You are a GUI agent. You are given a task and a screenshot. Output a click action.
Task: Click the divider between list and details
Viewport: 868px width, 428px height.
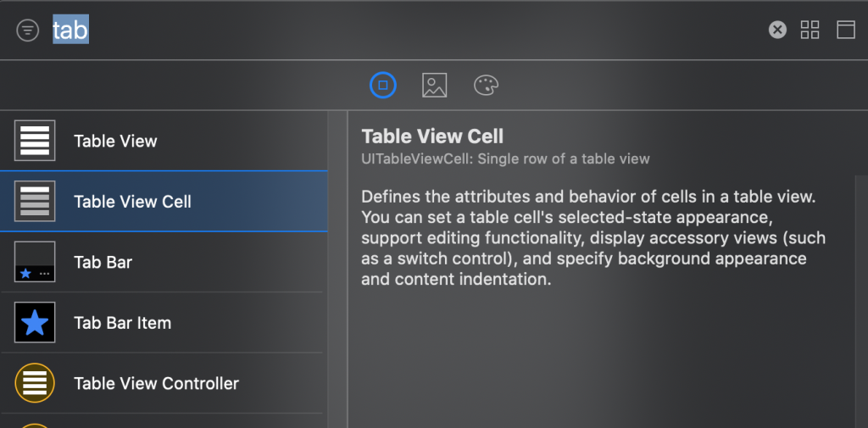(x=337, y=271)
